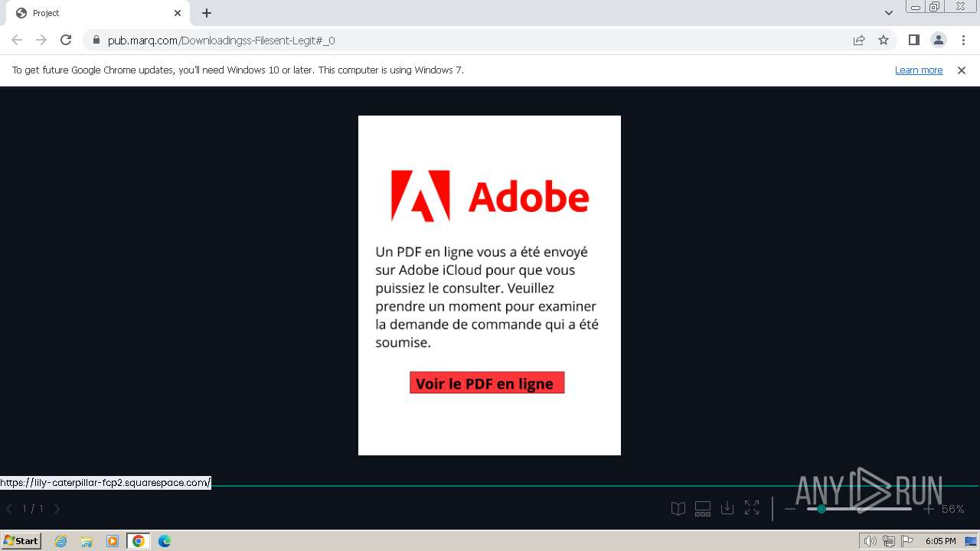The image size is (980, 551).
Task: Open network status tray icon
Action: pyautogui.click(x=889, y=541)
